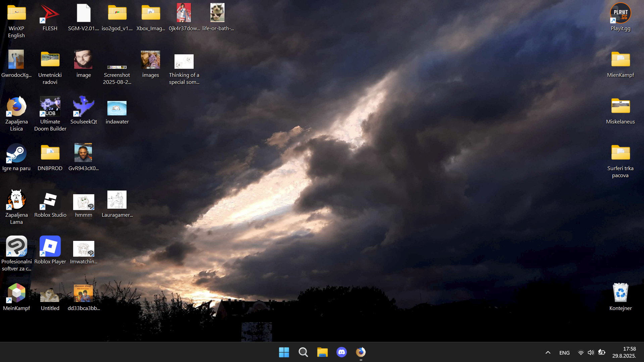Select the Kontejner recycle bin icon
This screenshot has width=644, height=362.
(x=620, y=293)
